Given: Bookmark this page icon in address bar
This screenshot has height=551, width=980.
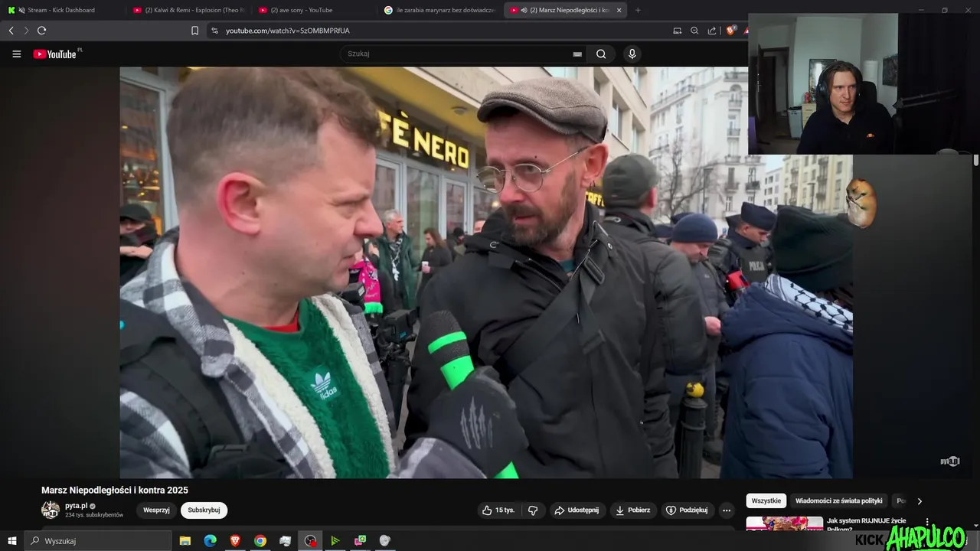Looking at the screenshot, I should [x=194, y=31].
